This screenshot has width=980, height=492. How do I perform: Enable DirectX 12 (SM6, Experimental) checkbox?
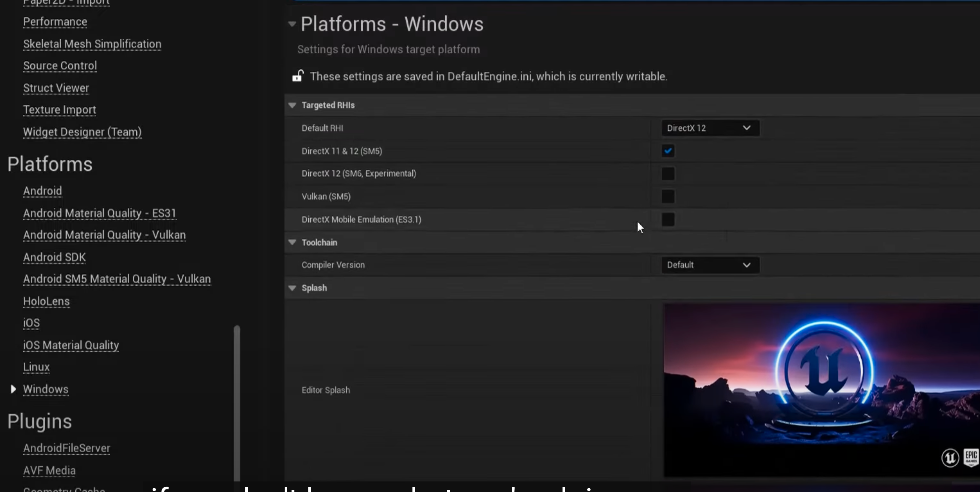point(668,174)
